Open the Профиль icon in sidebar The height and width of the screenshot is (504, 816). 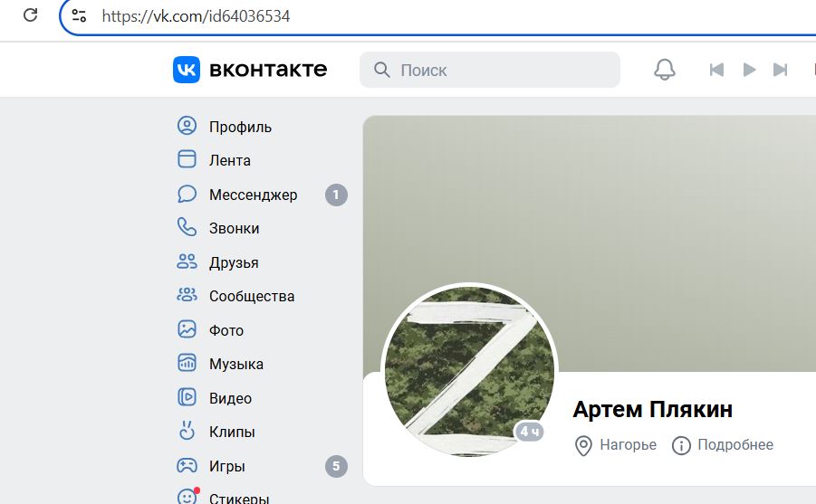[187, 126]
